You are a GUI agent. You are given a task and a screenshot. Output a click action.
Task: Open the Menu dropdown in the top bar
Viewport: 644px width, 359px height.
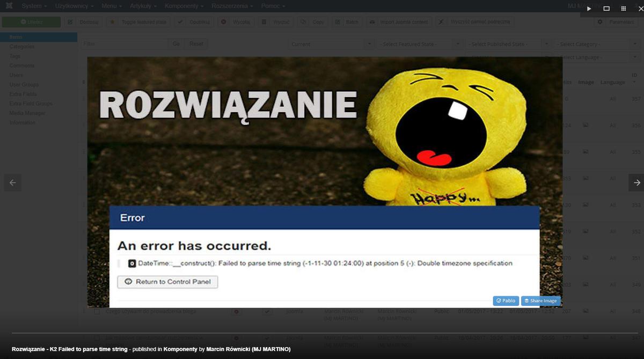click(112, 6)
